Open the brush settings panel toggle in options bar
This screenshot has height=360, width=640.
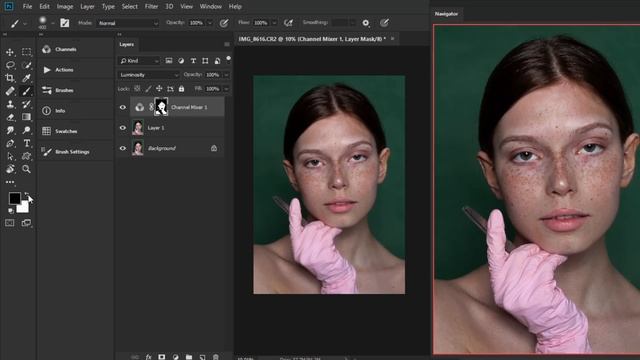(x=64, y=23)
